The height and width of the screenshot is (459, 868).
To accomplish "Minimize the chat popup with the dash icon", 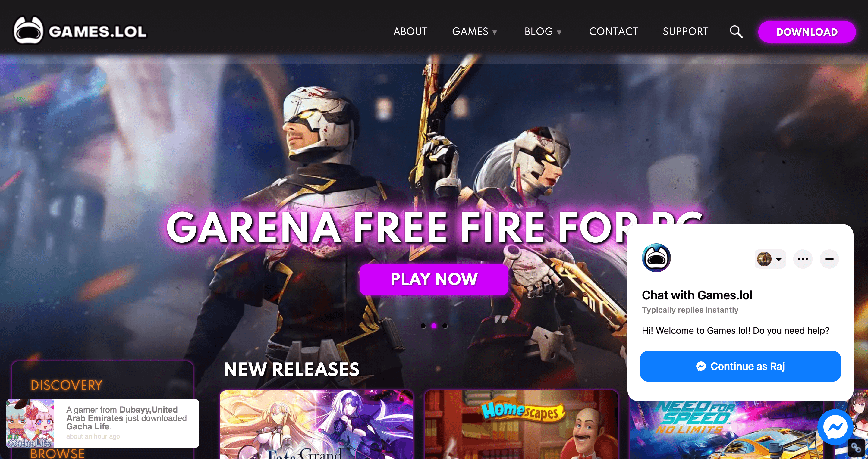I will pyautogui.click(x=829, y=259).
